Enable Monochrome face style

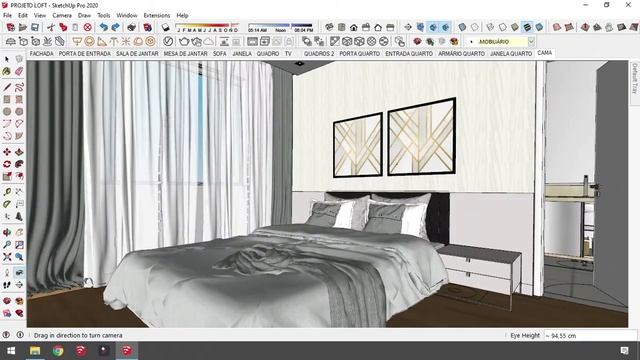click(x=539, y=27)
